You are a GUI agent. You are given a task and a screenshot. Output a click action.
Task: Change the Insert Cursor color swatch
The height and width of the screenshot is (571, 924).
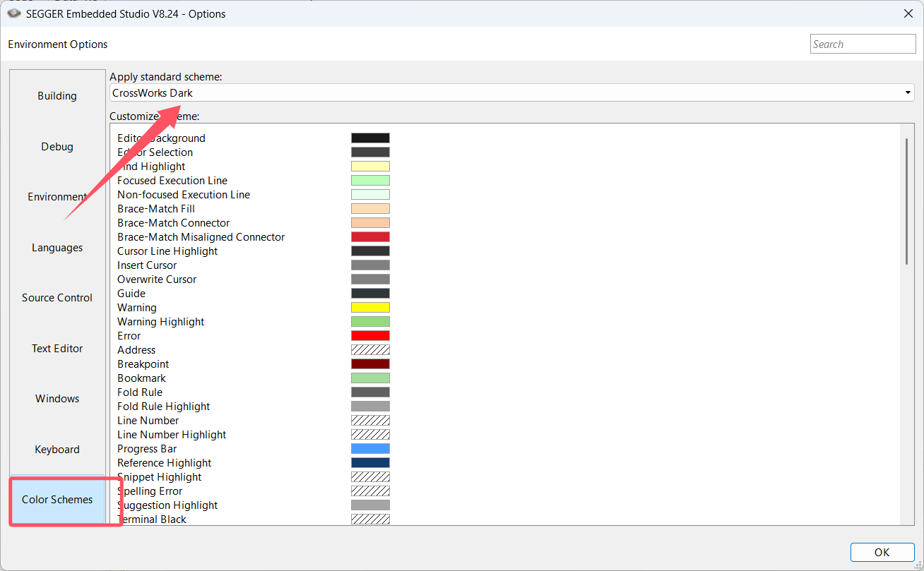click(370, 265)
